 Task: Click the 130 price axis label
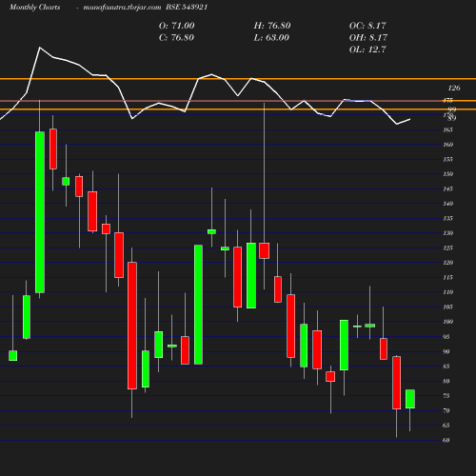pos(447,233)
